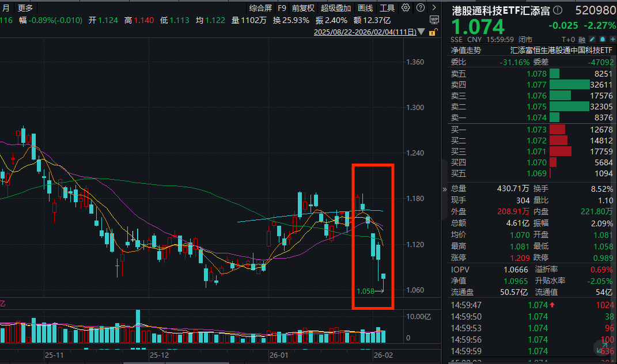This screenshot has height=364, width=617.
Task: Open the settings gear in chart toolbar
Action: pyautogui.click(x=406, y=8)
